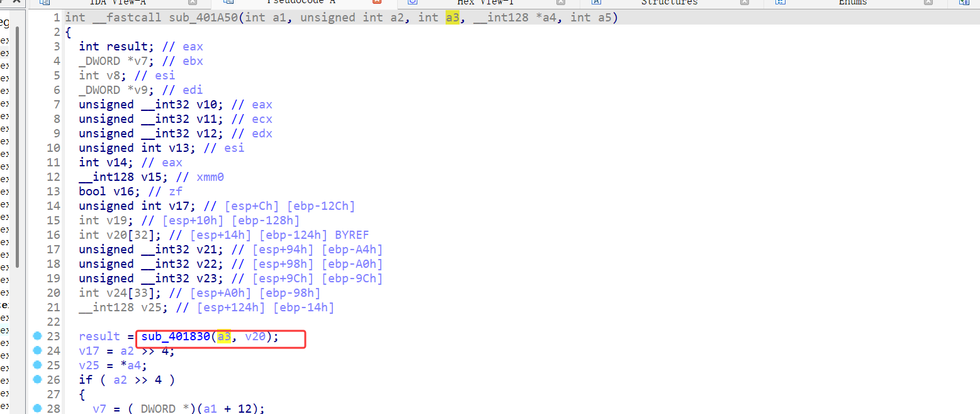Click the Enums tab icon
The width and height of the screenshot is (980, 414).
tap(780, 3)
